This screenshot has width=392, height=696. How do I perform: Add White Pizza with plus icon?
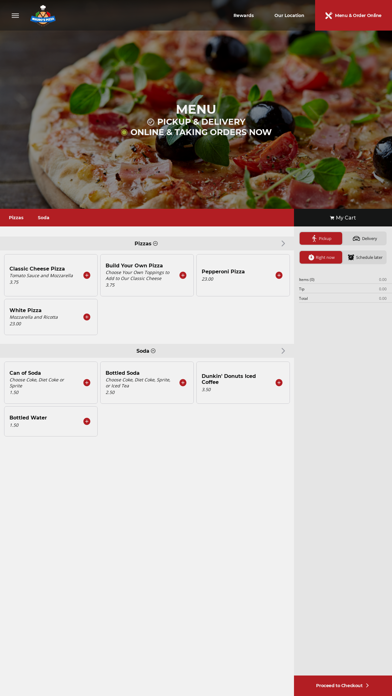tap(87, 317)
